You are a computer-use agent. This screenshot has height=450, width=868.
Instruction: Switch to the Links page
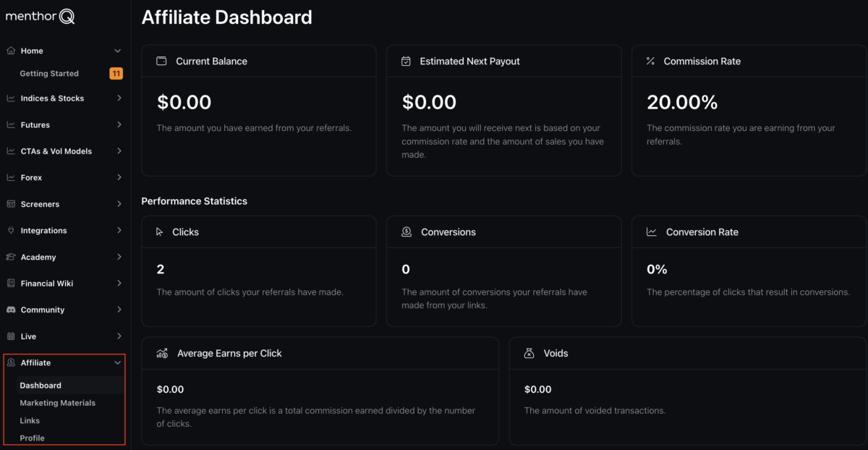(x=30, y=420)
